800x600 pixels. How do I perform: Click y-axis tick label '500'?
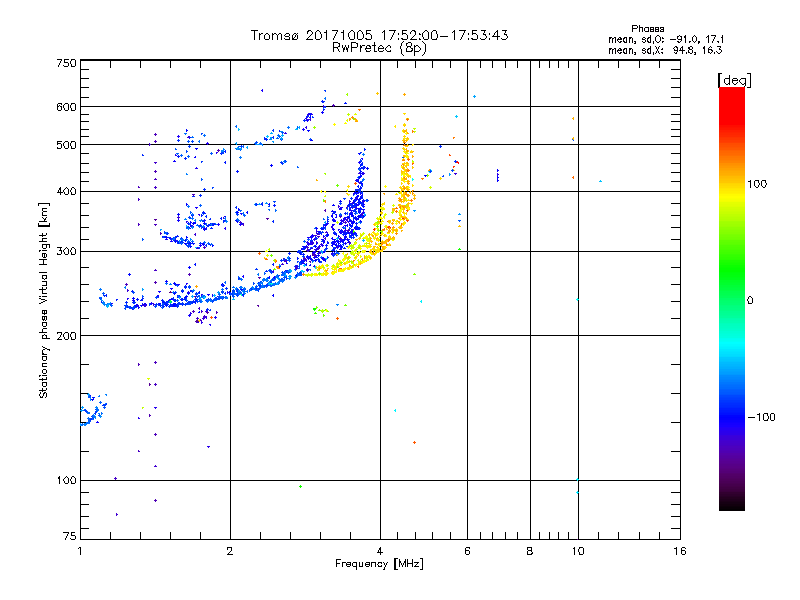point(66,145)
